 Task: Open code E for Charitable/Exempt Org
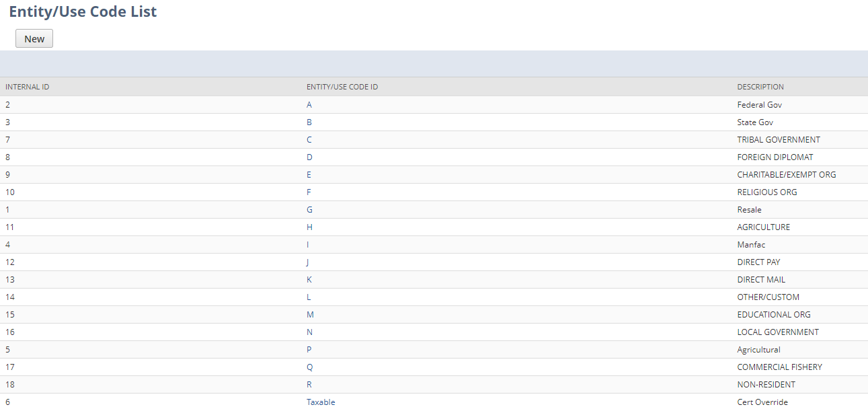click(309, 174)
